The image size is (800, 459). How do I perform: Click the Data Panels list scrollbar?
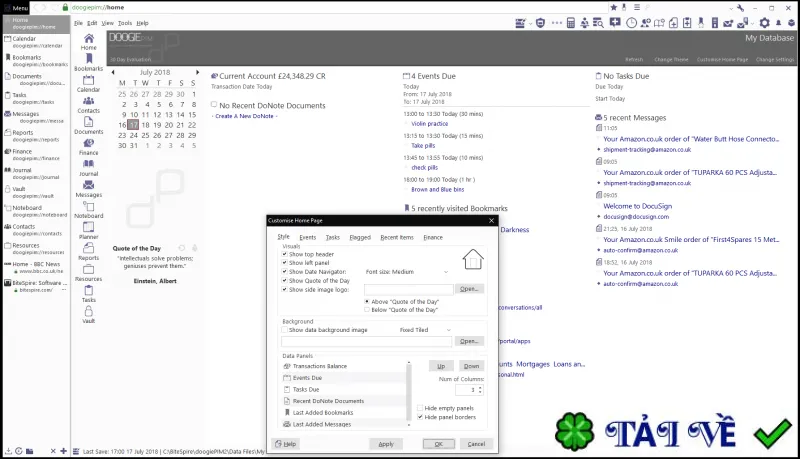409,393
